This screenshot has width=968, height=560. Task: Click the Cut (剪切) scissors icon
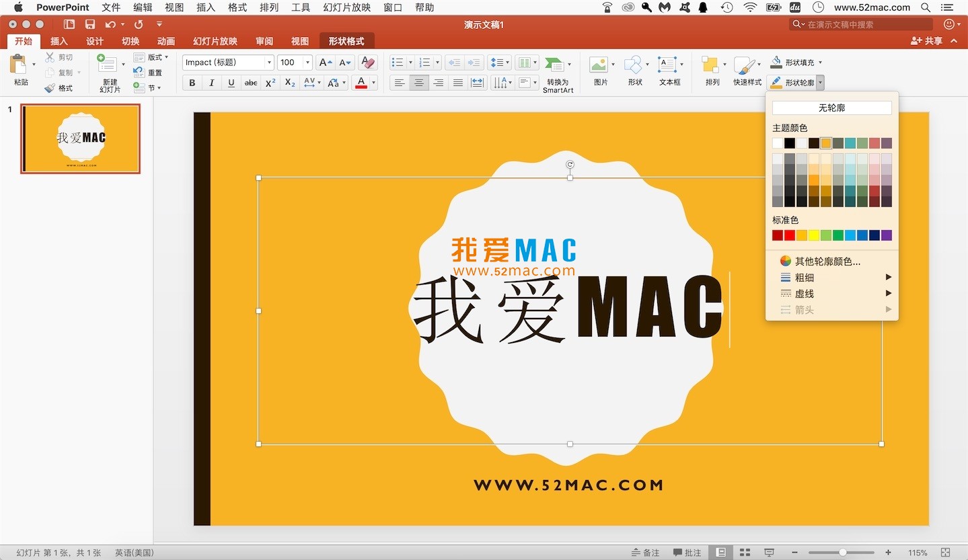(x=50, y=58)
